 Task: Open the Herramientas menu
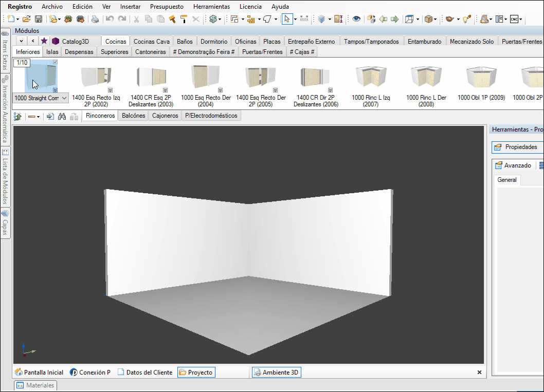click(212, 7)
